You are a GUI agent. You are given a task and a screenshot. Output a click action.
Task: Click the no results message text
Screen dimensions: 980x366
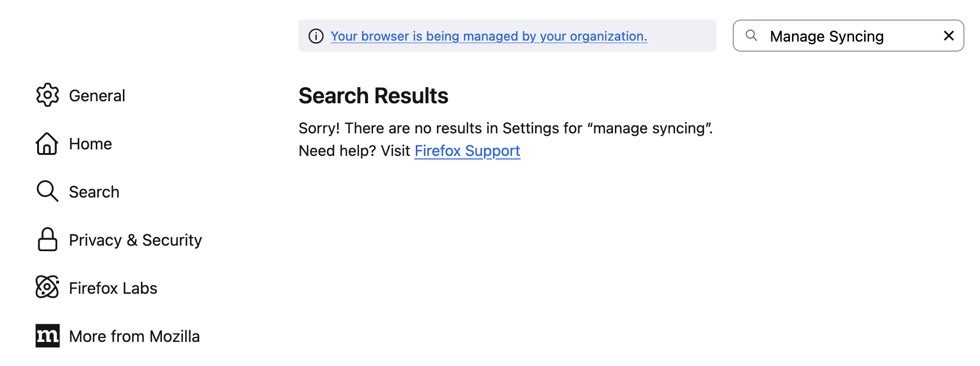pyautogui.click(x=505, y=128)
